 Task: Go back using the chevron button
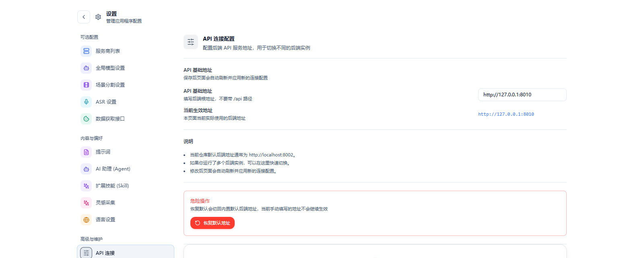coord(84,17)
